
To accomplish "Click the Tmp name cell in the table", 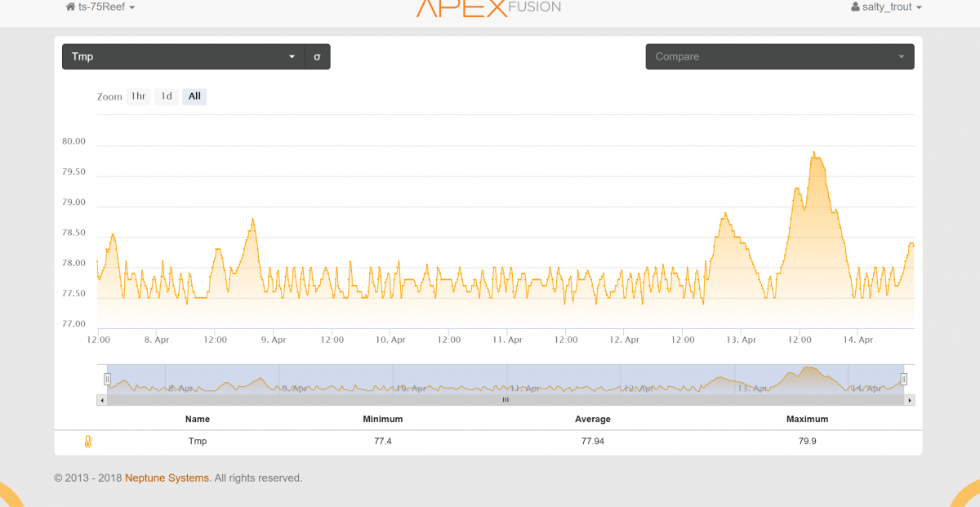I will pyautogui.click(x=198, y=441).
